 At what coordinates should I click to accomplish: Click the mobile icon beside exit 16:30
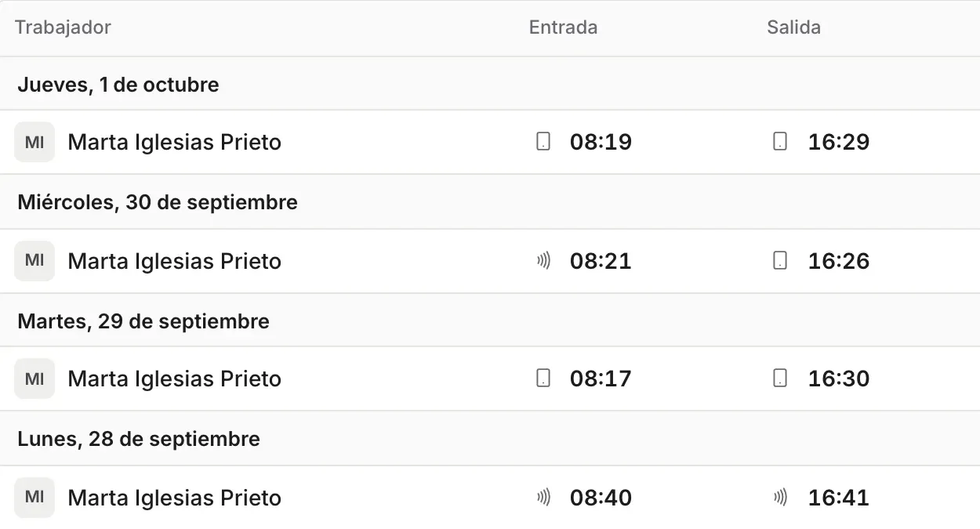[780, 379]
